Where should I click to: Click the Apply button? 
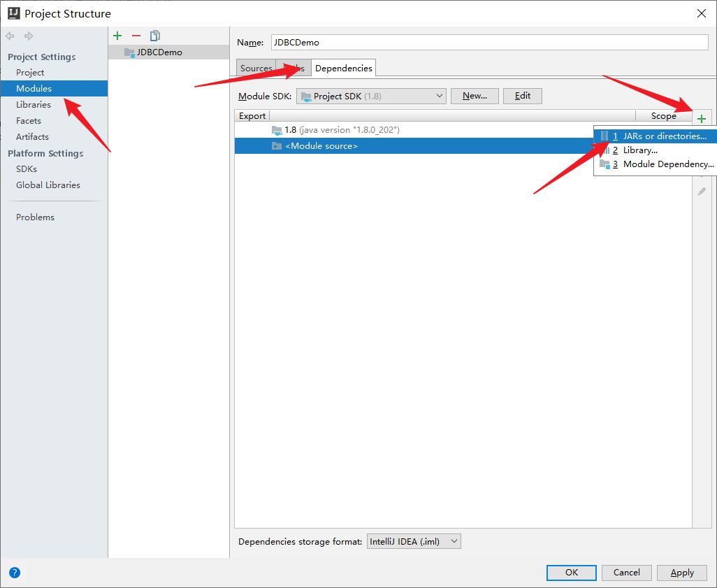[682, 573]
